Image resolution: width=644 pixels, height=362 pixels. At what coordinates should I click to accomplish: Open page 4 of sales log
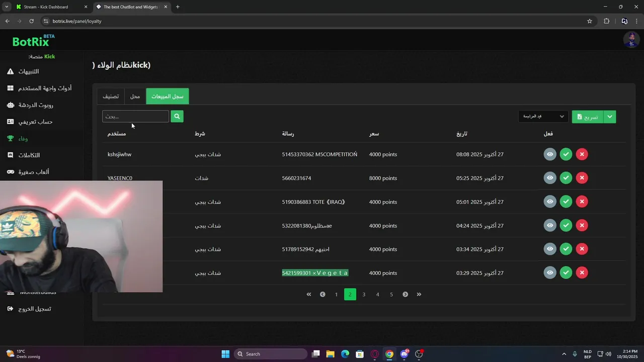click(377, 294)
